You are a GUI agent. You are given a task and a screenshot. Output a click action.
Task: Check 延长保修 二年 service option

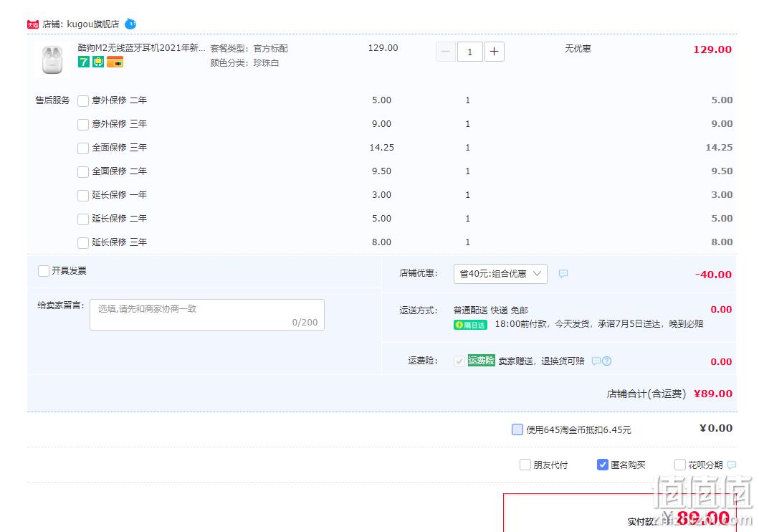83,219
